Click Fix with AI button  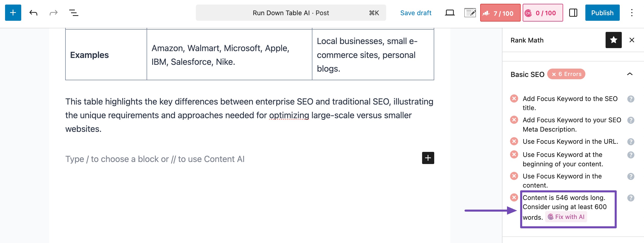[x=566, y=217]
